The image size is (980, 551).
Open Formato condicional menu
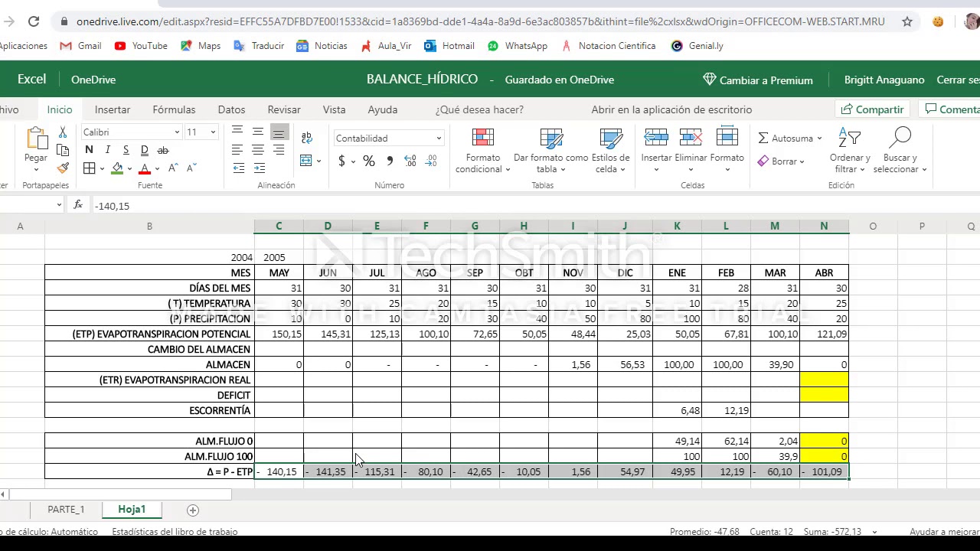483,151
